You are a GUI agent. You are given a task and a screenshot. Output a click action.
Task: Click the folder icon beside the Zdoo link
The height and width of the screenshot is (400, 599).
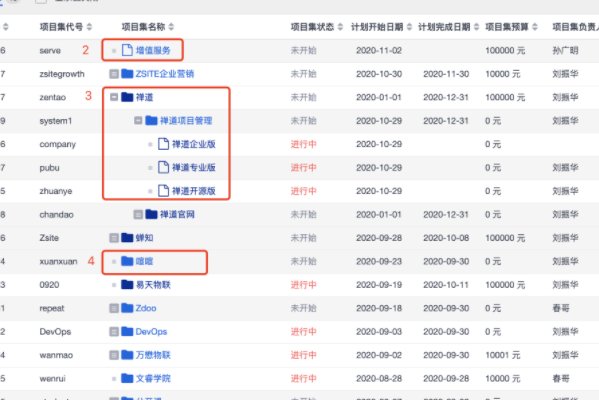pos(127,308)
